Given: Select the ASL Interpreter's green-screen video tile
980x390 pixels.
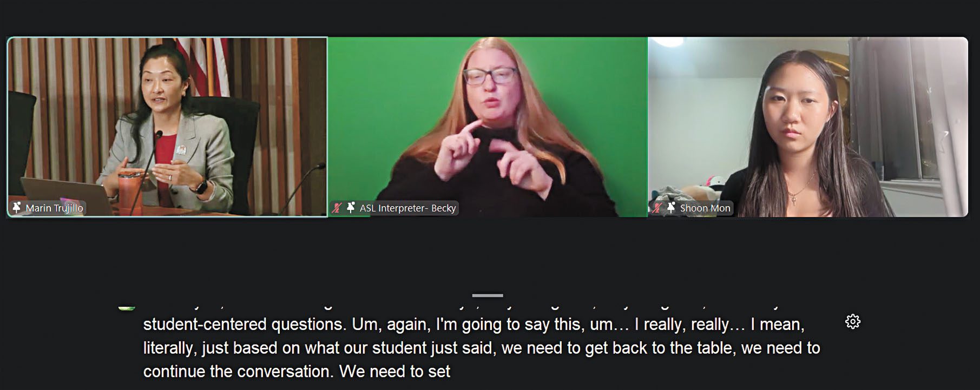Looking at the screenshot, I should (488, 127).
